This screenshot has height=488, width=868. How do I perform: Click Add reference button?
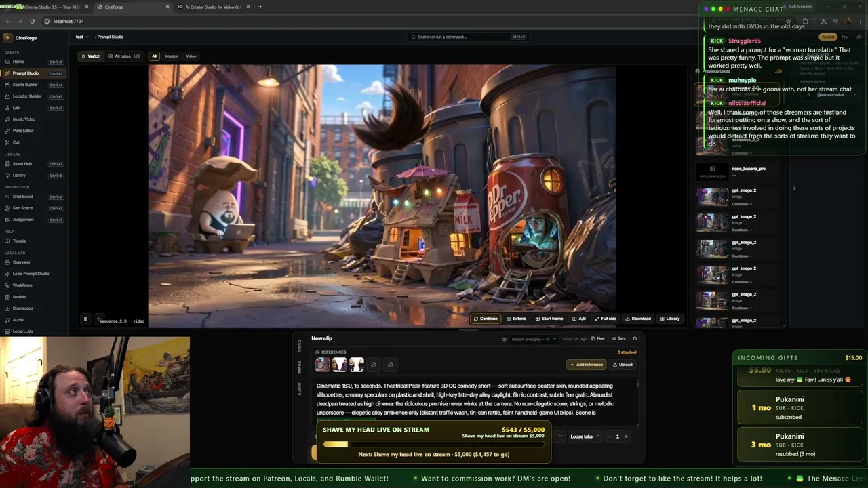586,365
